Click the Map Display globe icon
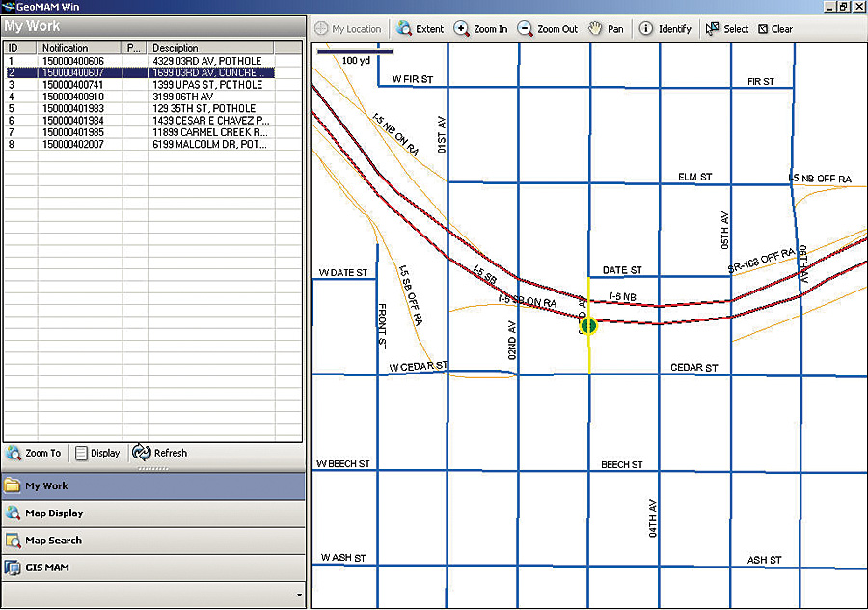This screenshot has width=868, height=610. pyautogui.click(x=13, y=513)
